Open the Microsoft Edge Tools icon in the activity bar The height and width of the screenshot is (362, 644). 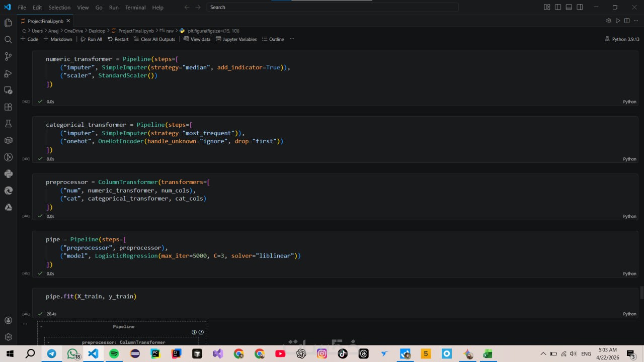click(8, 191)
